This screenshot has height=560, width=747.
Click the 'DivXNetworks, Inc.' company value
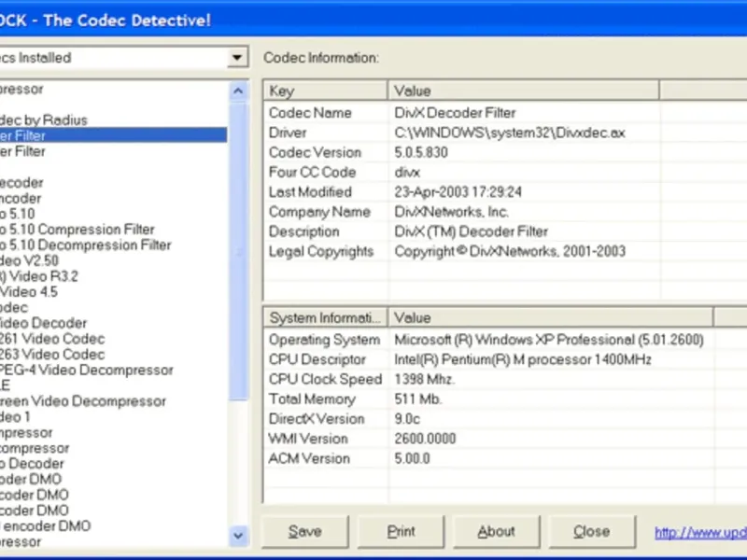(452, 212)
